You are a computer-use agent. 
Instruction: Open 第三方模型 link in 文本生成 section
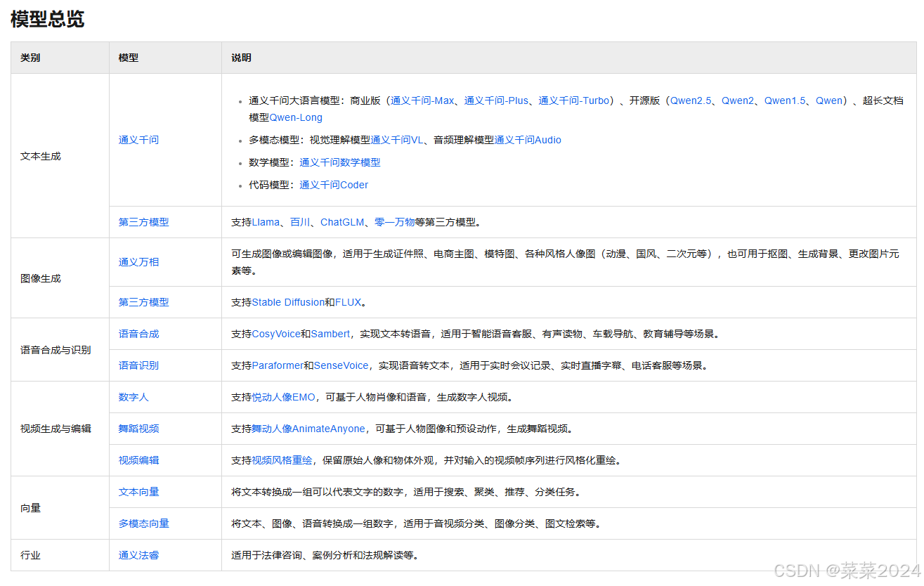pyautogui.click(x=143, y=222)
